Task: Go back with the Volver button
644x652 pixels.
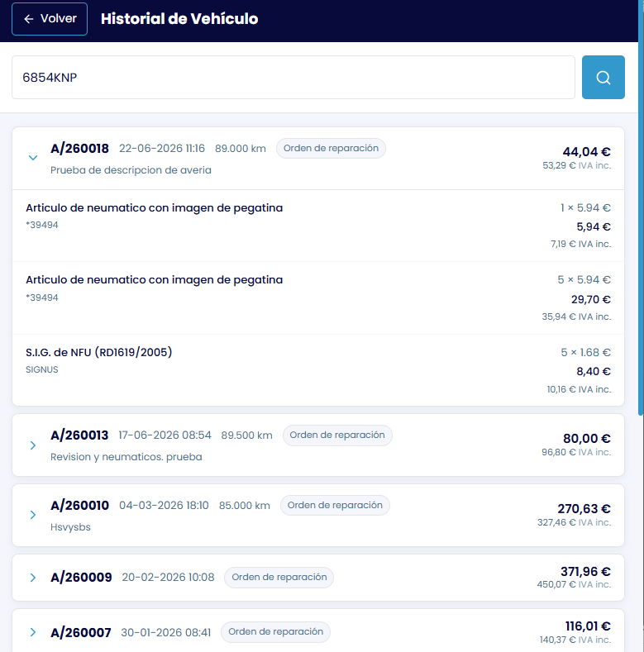Action: pyautogui.click(x=50, y=19)
